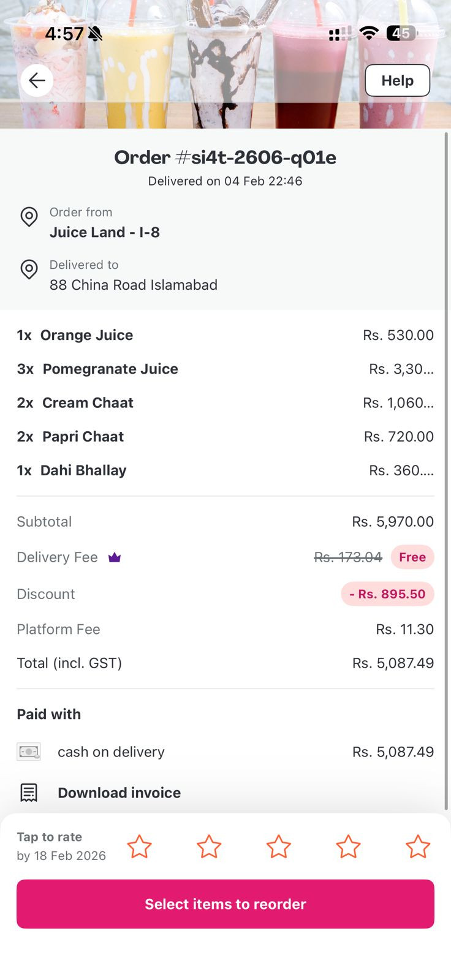Tap the back arrow button
The height and width of the screenshot is (980, 451).
[x=37, y=80]
